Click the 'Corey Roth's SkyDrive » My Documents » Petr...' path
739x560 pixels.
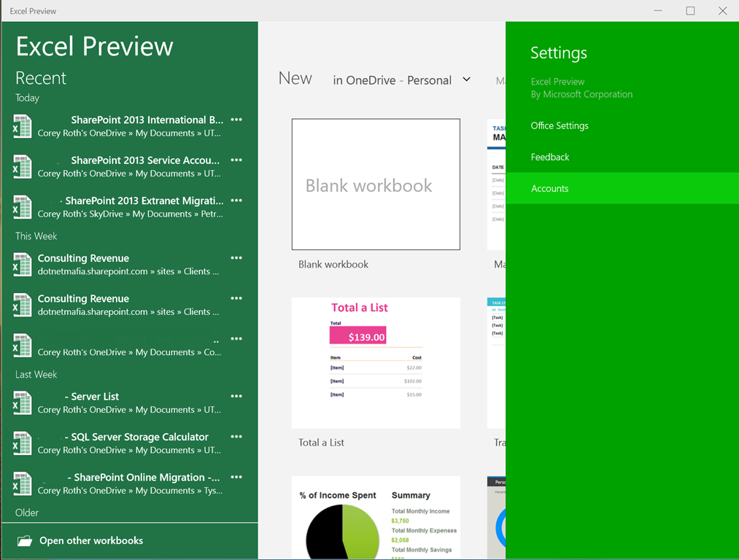pos(131,214)
